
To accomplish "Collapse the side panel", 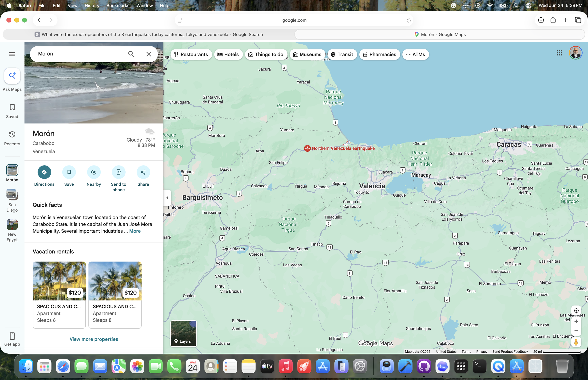I will 167,198.
